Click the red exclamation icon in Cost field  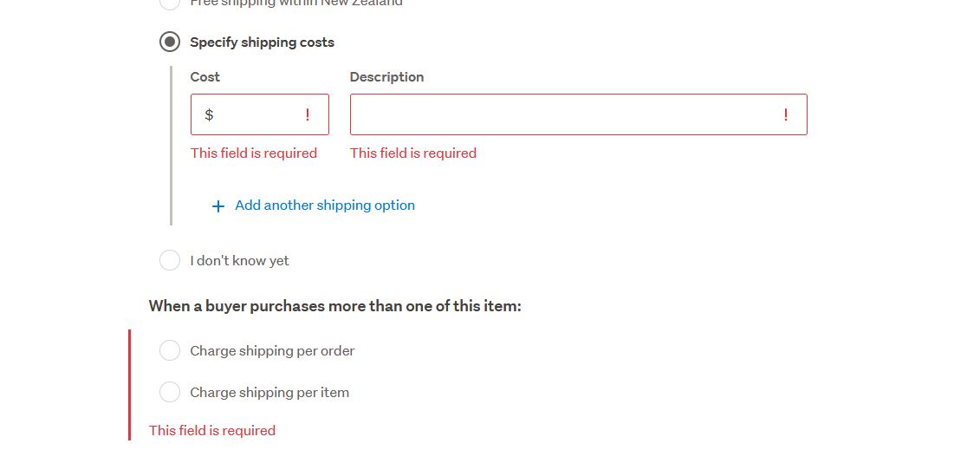click(x=308, y=114)
